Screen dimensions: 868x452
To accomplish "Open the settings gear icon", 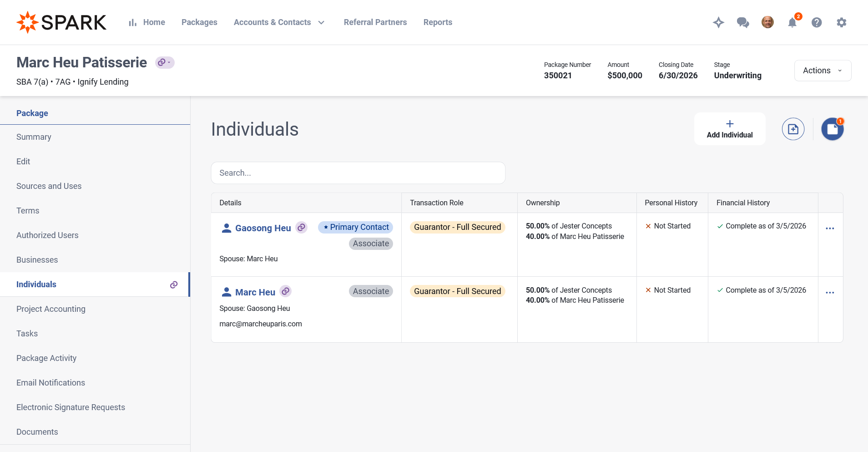I will [x=841, y=22].
